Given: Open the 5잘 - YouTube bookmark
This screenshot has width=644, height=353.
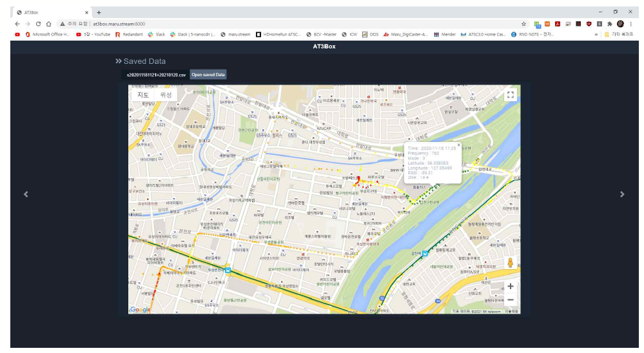Looking at the screenshot, I should 93,34.
